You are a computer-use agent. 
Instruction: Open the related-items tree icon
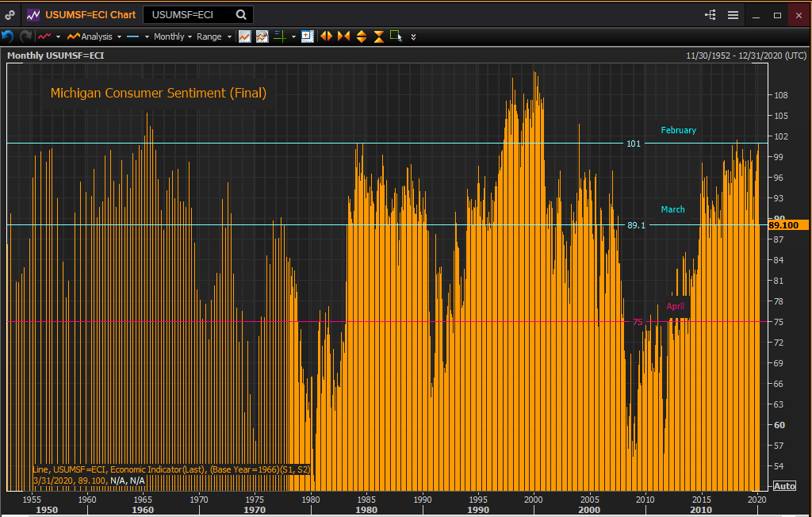tap(710, 15)
